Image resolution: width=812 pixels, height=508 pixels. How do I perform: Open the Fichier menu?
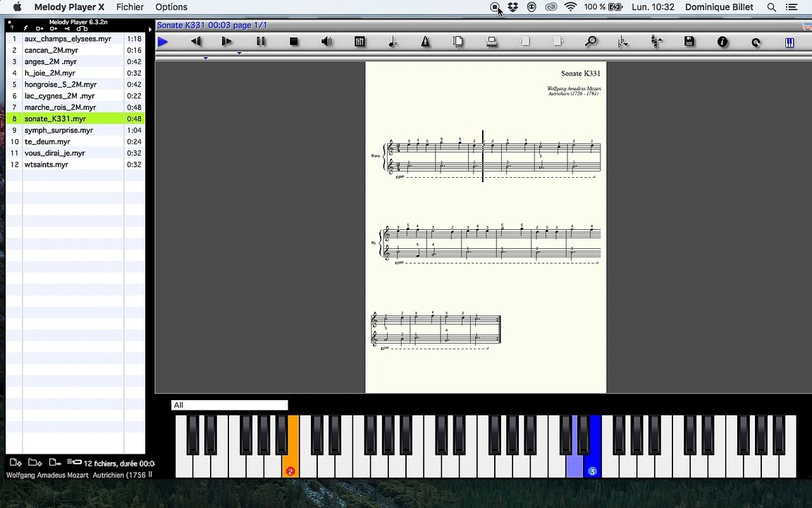coord(130,7)
